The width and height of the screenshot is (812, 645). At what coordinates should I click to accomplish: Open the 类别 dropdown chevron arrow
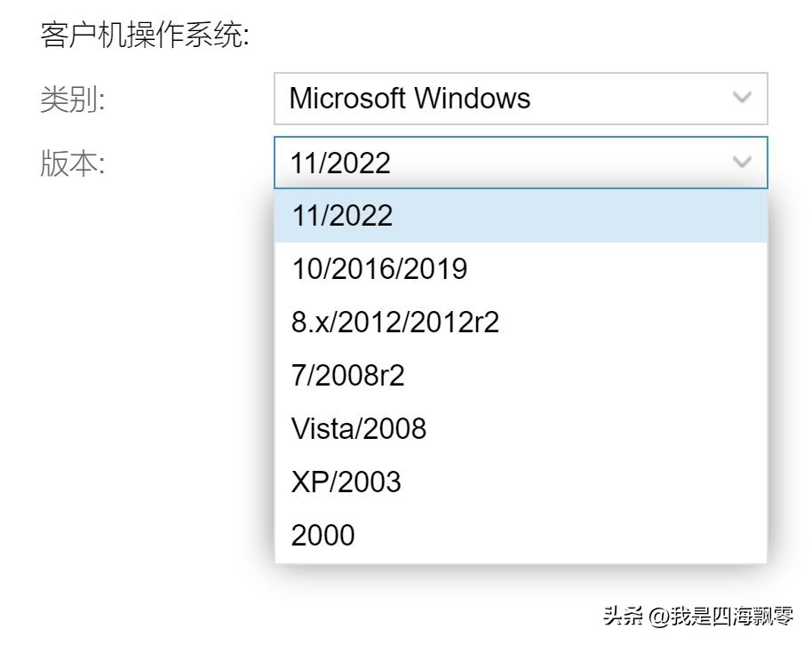pyautogui.click(x=741, y=98)
